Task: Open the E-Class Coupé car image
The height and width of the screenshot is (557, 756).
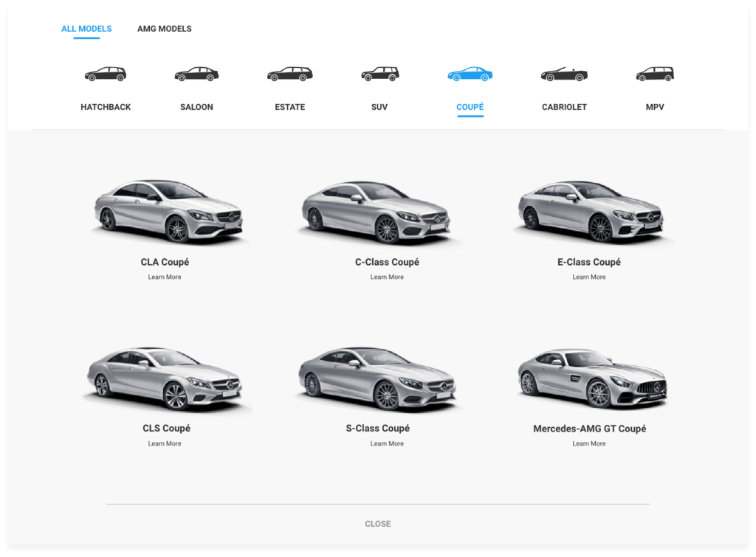Action: [x=589, y=211]
